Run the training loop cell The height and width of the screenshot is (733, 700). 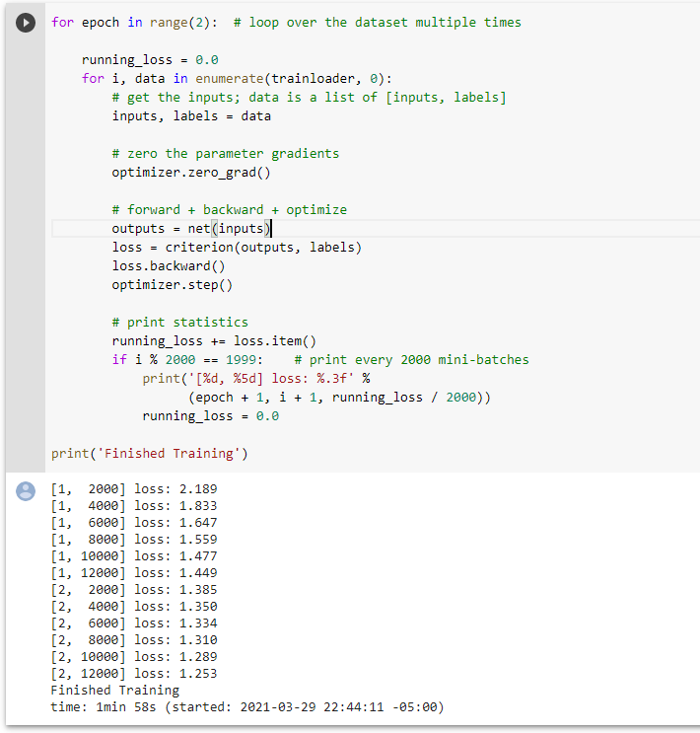pos(26,23)
